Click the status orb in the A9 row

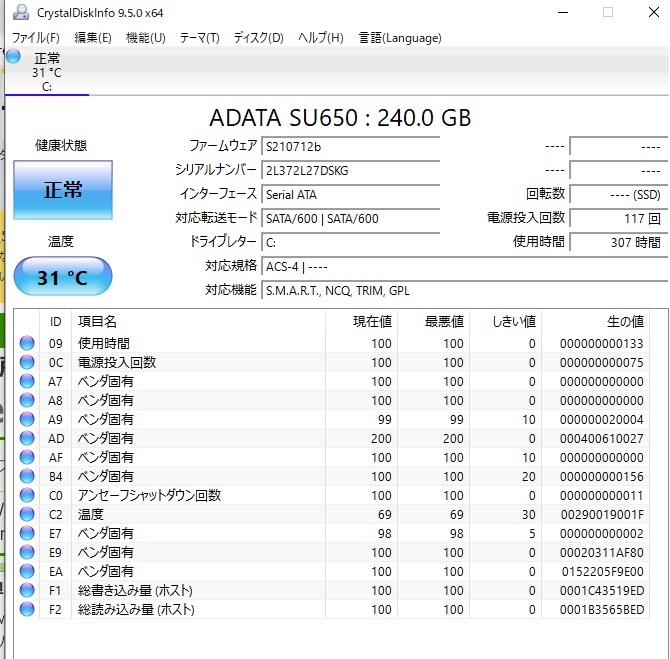27,419
